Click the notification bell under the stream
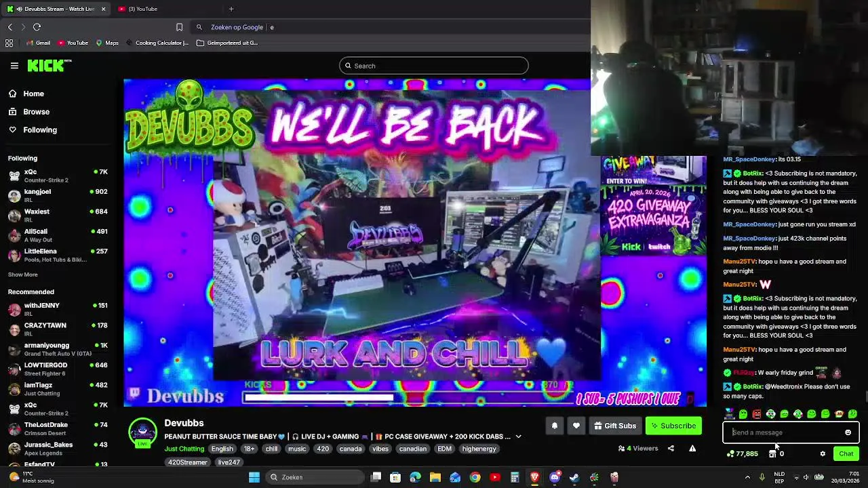 (x=554, y=426)
